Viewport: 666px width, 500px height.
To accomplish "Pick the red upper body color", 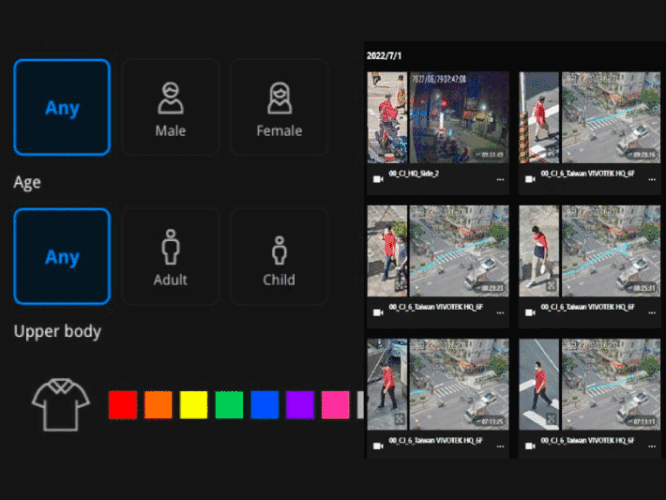I will pyautogui.click(x=122, y=404).
